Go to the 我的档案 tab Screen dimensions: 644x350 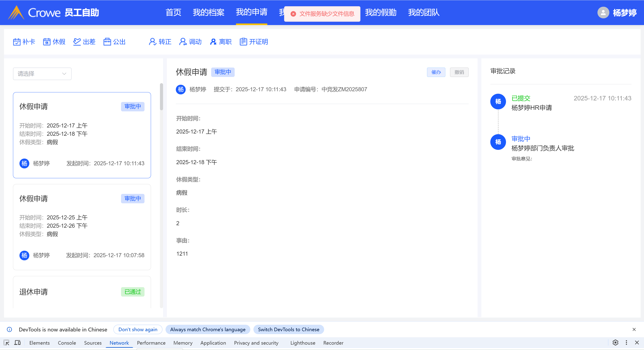pos(208,13)
